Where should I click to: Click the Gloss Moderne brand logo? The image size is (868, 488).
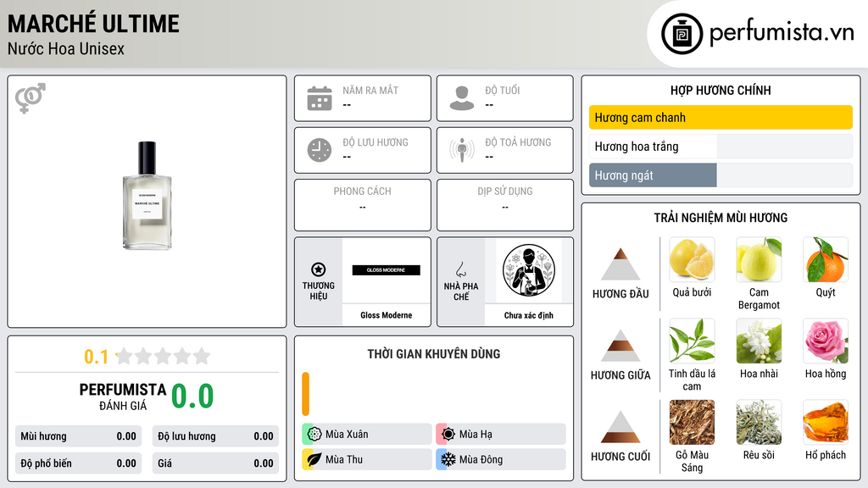tap(386, 270)
